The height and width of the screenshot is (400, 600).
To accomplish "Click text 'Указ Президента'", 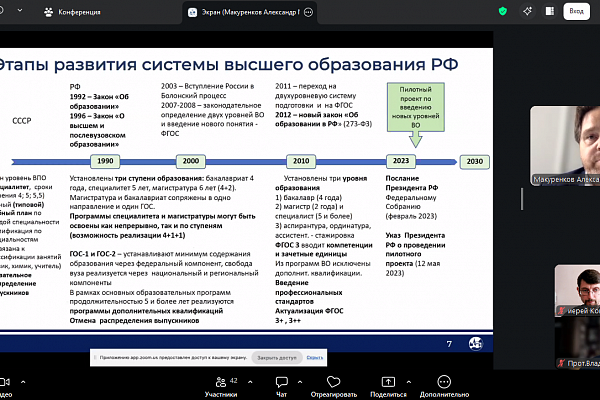I will pyautogui.click(x=415, y=235).
